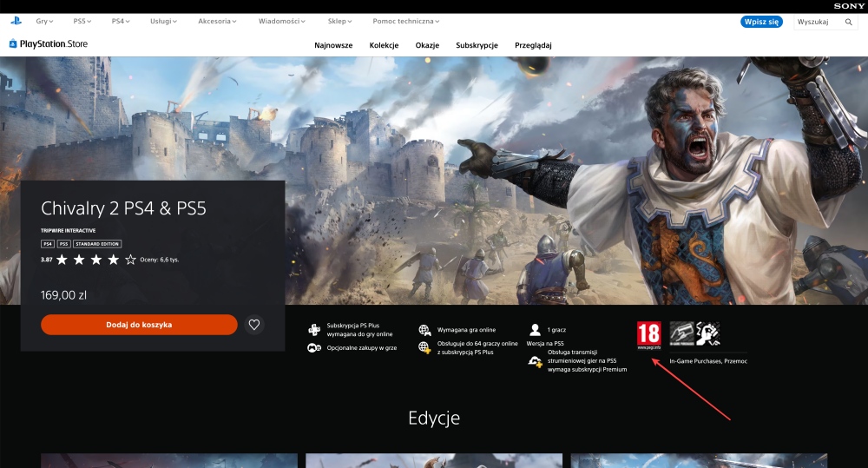The width and height of the screenshot is (868, 468).
Task: Click the In-Game Purchases descriptor icon
Action: click(681, 334)
